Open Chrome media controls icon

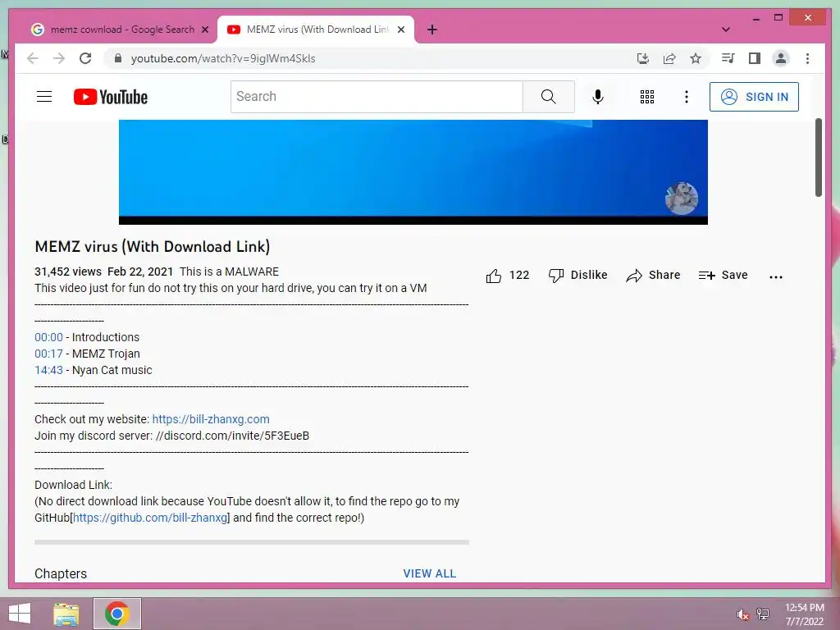728,58
